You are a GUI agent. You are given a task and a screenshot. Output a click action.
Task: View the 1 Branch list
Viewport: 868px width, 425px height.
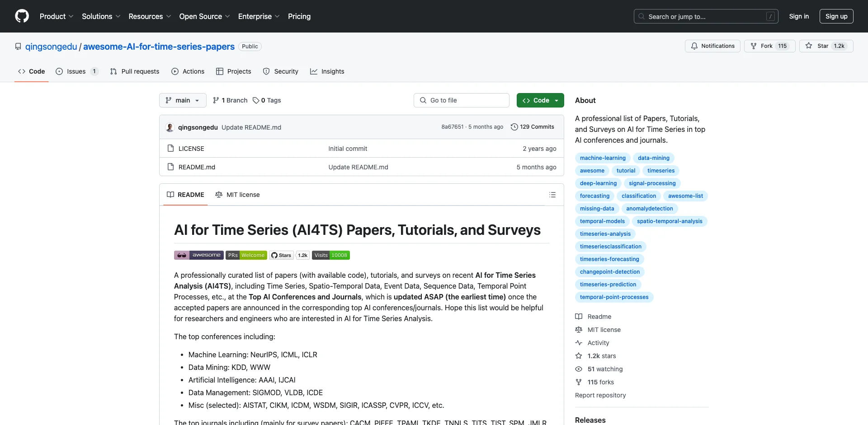pos(230,100)
